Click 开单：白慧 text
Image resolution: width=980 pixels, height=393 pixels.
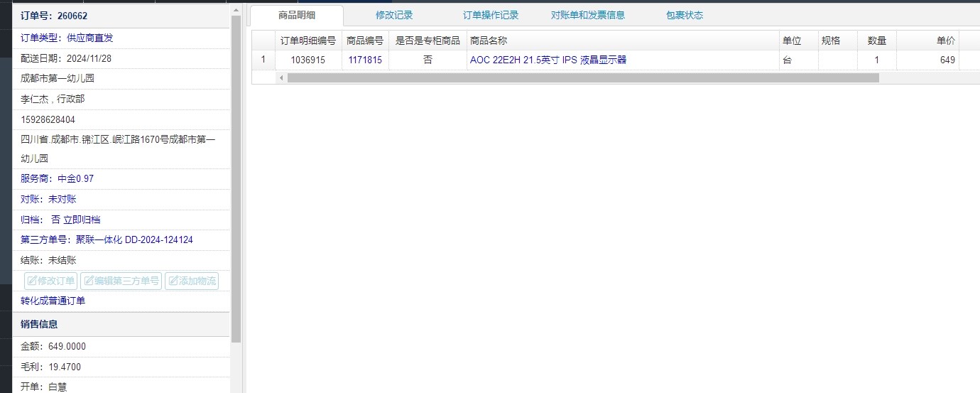point(43,387)
